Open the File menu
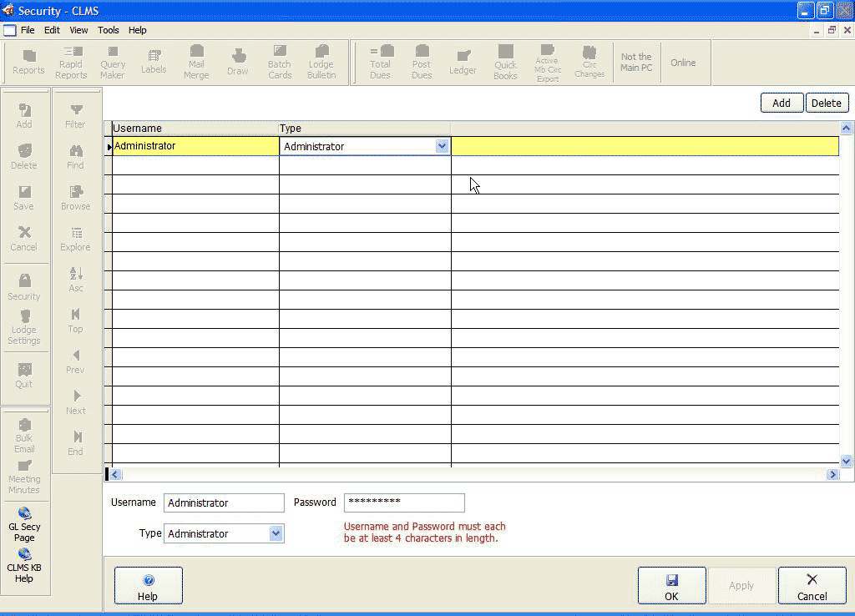The height and width of the screenshot is (616, 855). [28, 30]
